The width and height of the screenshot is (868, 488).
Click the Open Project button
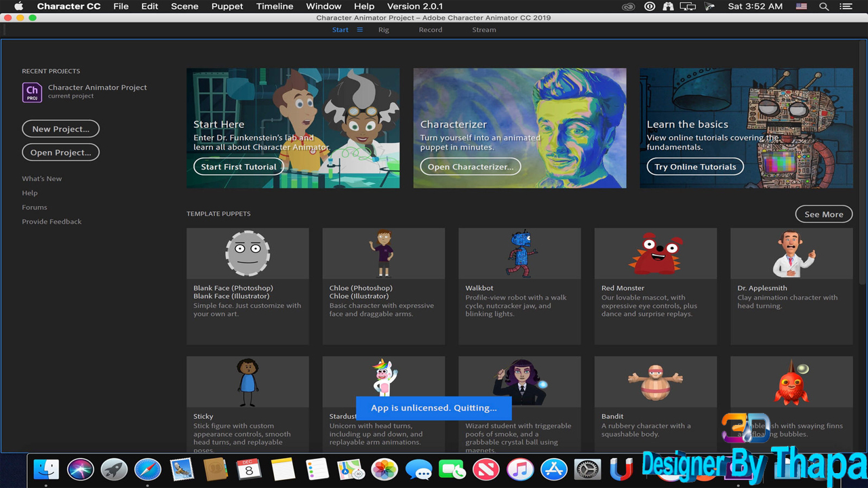pyautogui.click(x=61, y=152)
